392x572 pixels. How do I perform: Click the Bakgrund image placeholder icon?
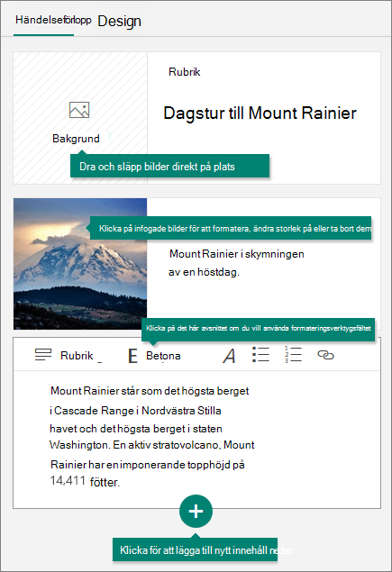click(x=79, y=110)
